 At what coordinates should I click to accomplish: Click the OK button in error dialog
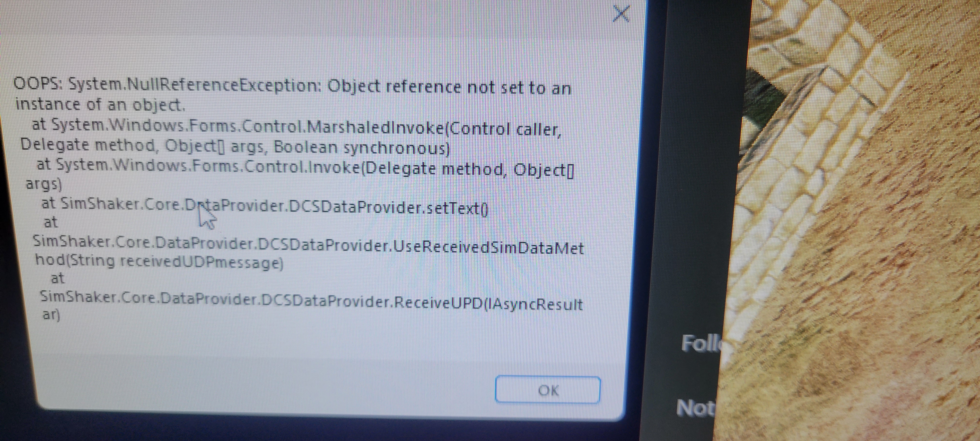click(547, 390)
